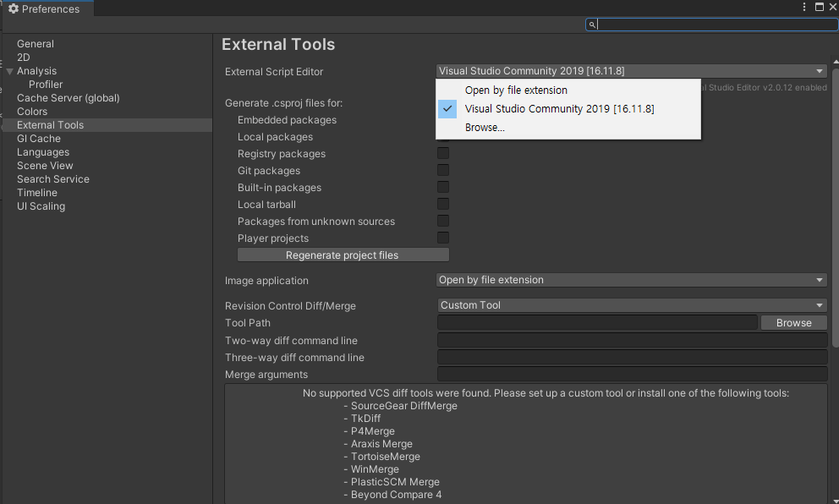This screenshot has height=504, width=839.
Task: Open Revision Control Diff/Merge dropdown
Action: click(x=632, y=305)
